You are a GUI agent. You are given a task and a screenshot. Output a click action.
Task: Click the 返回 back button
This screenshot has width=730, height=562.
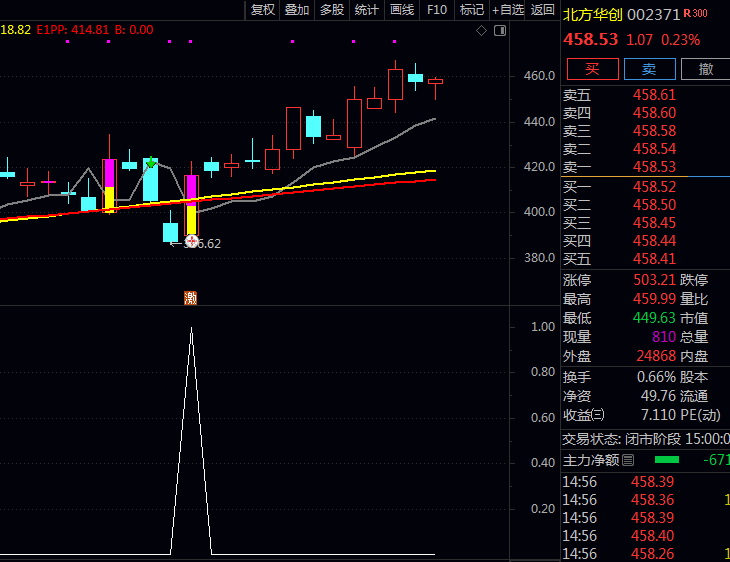[x=542, y=10]
